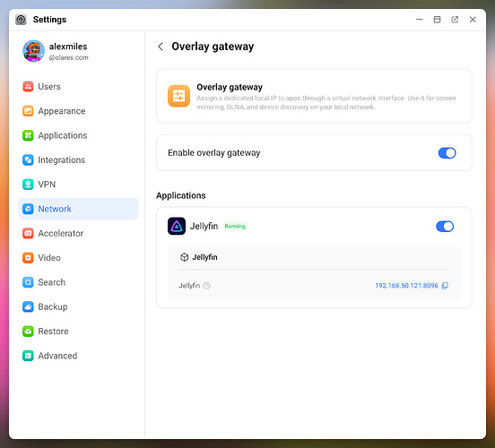Click the cube icon beside Jellyfin entry
This screenshot has height=448, width=495.
pos(185,257)
